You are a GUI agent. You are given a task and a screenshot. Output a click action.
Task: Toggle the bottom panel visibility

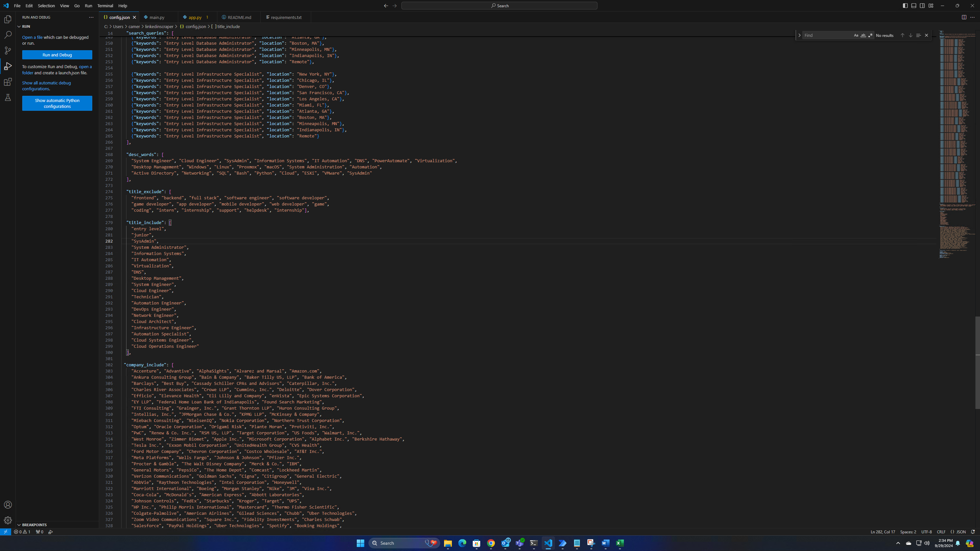pyautogui.click(x=914, y=6)
